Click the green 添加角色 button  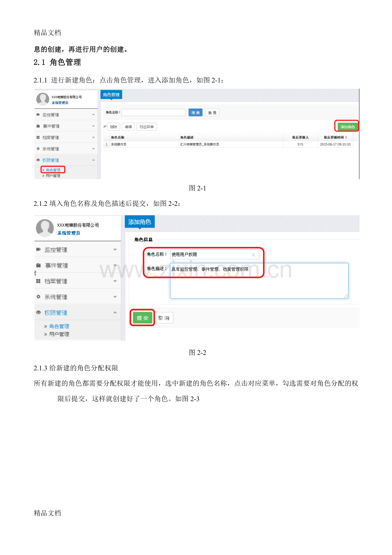347,127
